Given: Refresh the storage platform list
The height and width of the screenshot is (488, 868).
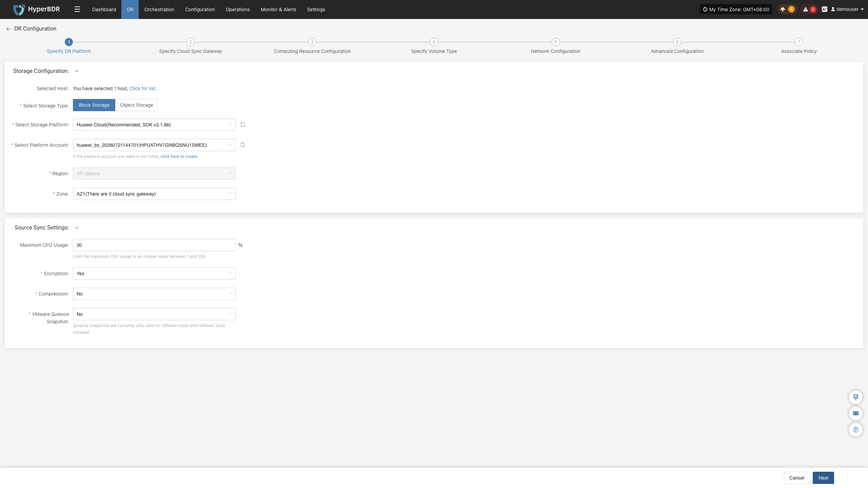Looking at the screenshot, I should pyautogui.click(x=243, y=125).
